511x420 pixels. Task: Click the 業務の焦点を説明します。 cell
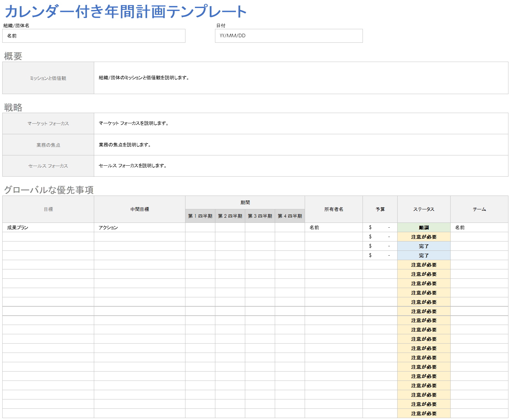301,145
